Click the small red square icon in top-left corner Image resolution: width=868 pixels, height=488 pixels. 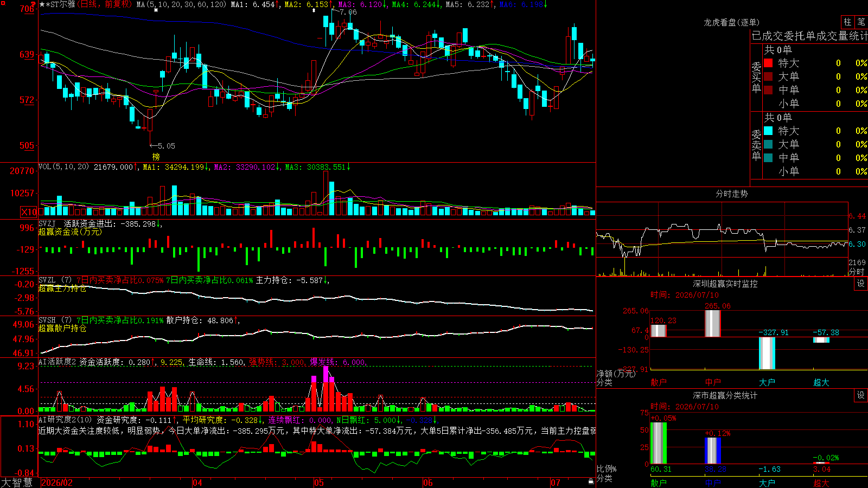[x=2, y=2]
